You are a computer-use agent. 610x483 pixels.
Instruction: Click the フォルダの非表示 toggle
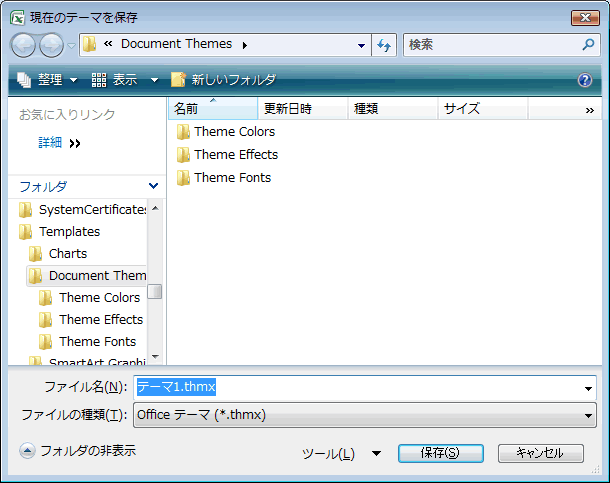pos(78,451)
